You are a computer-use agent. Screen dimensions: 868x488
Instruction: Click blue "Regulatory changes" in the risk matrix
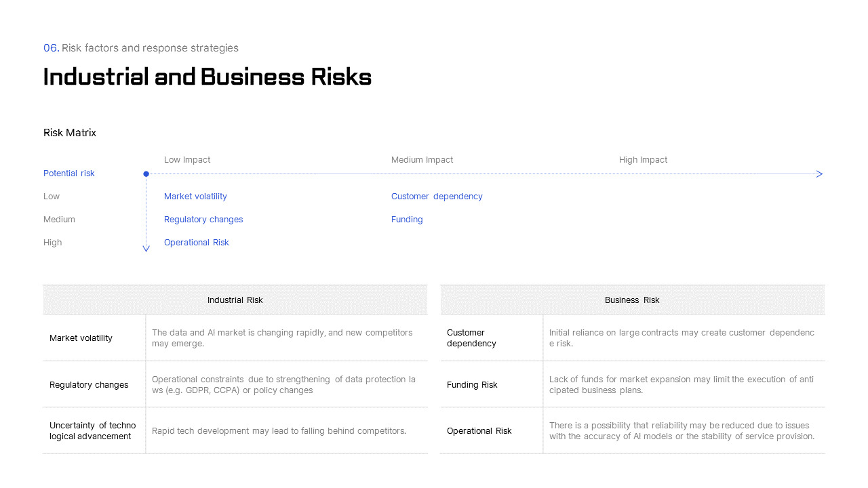point(203,220)
